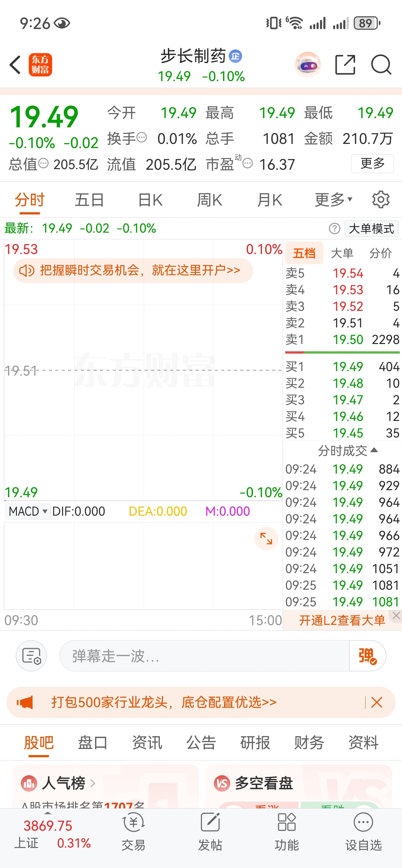Open the MACD indicator dropdown
Viewport: 402px width, 868px height.
[28, 511]
